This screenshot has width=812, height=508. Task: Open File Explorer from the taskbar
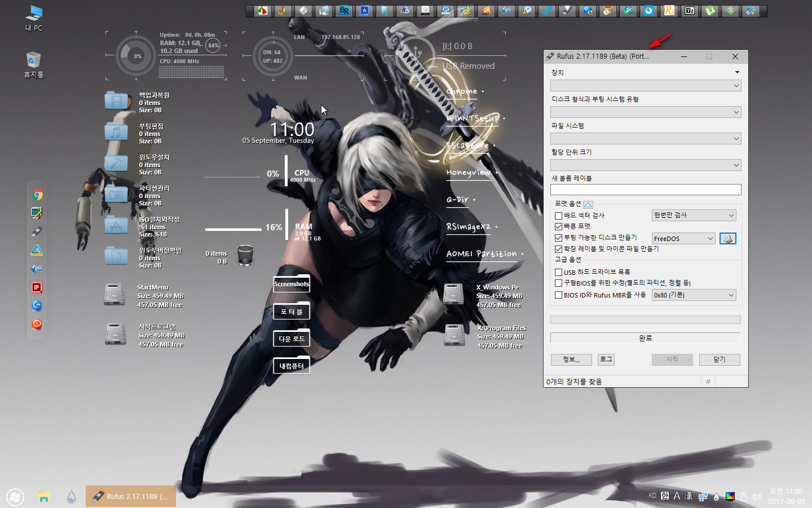coord(43,497)
